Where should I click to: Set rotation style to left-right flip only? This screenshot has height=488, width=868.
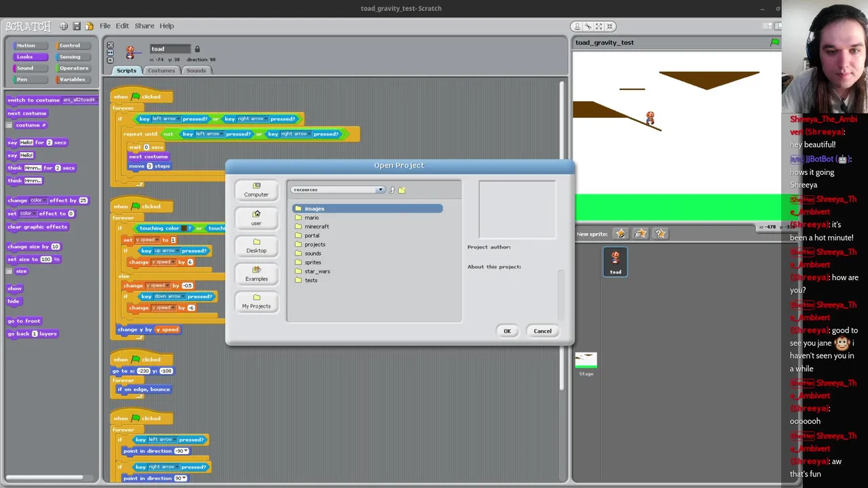click(110, 53)
